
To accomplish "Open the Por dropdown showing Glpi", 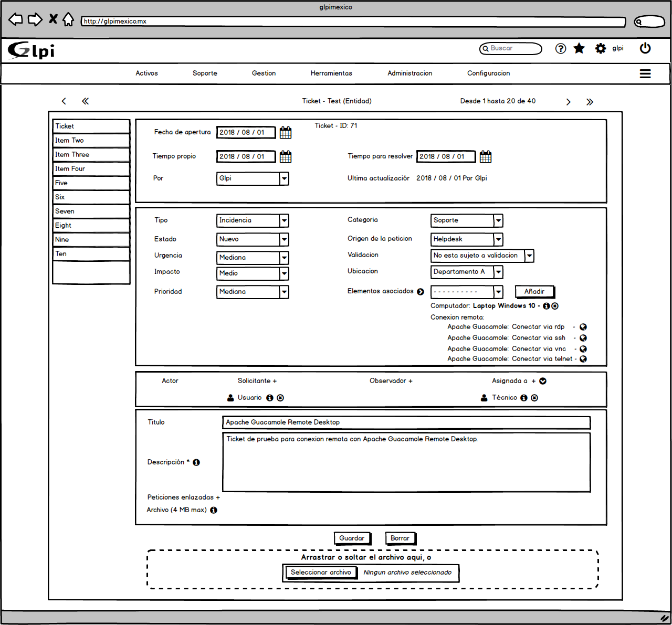I will point(253,178).
